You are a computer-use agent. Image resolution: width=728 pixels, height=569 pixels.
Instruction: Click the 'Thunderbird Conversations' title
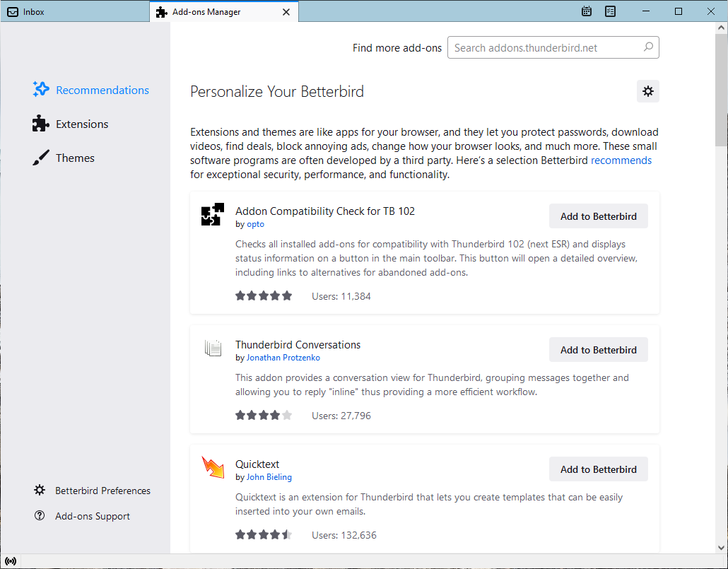click(x=298, y=345)
